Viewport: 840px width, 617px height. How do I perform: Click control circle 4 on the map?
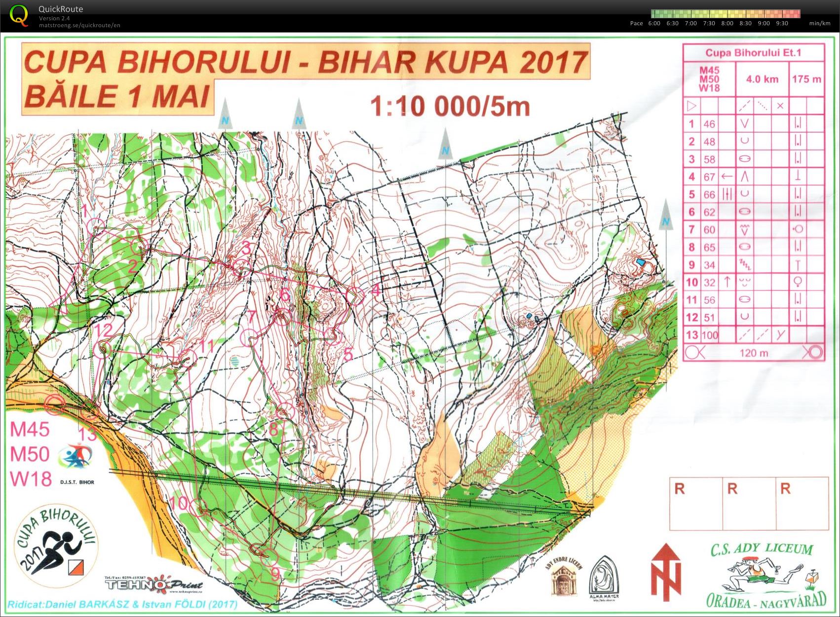pos(355,295)
